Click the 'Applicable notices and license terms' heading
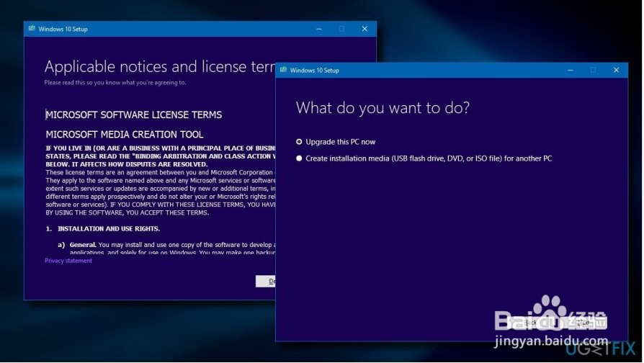The image size is (644, 363). pos(160,66)
